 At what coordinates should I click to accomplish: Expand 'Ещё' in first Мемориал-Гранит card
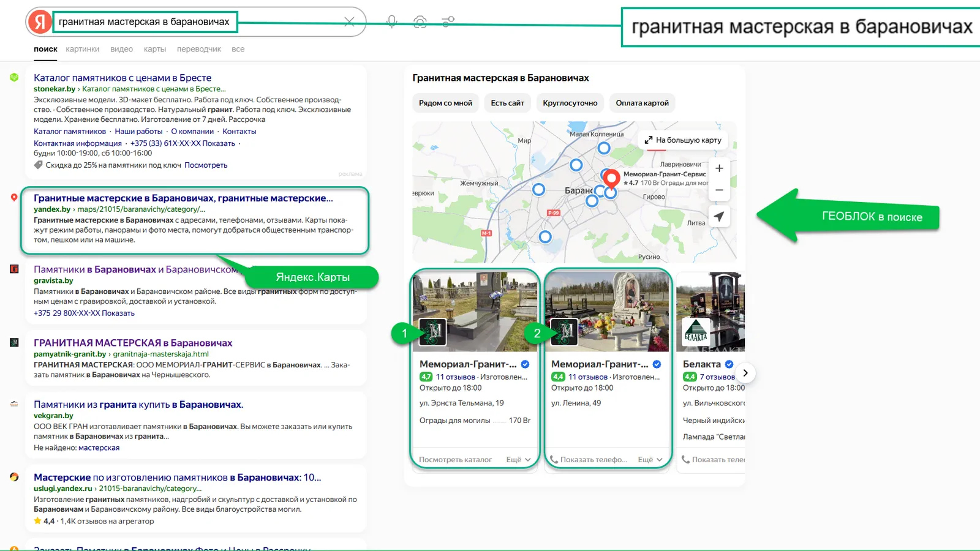click(518, 460)
